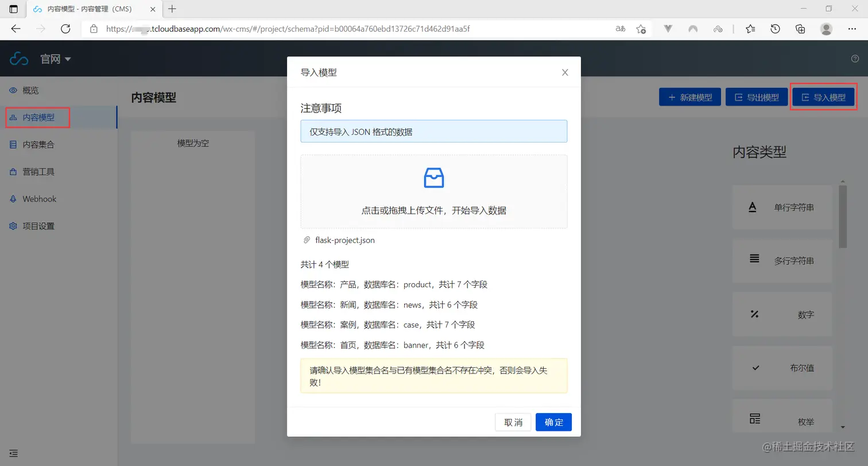Click the database icon next to 内容集合

point(13,144)
